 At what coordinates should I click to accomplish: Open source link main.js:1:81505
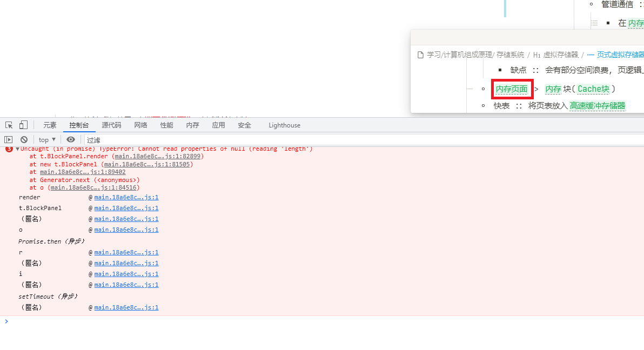(147, 164)
